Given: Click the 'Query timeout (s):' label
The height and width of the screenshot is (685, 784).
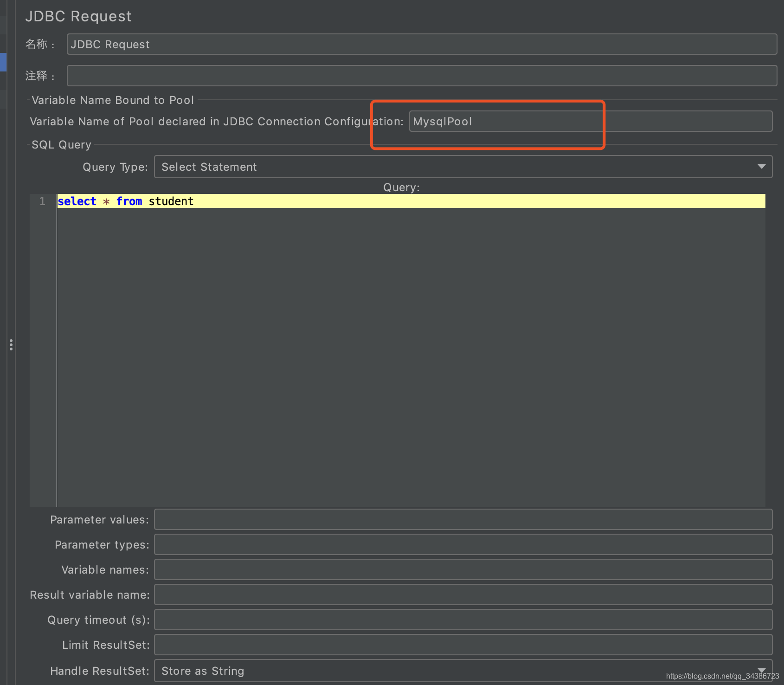Looking at the screenshot, I should click(x=98, y=620).
